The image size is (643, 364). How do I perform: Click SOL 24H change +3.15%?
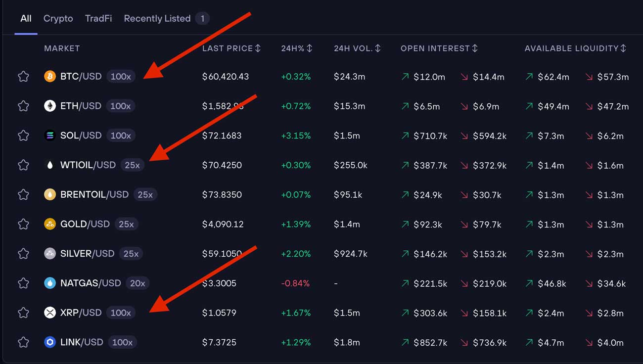coord(296,136)
